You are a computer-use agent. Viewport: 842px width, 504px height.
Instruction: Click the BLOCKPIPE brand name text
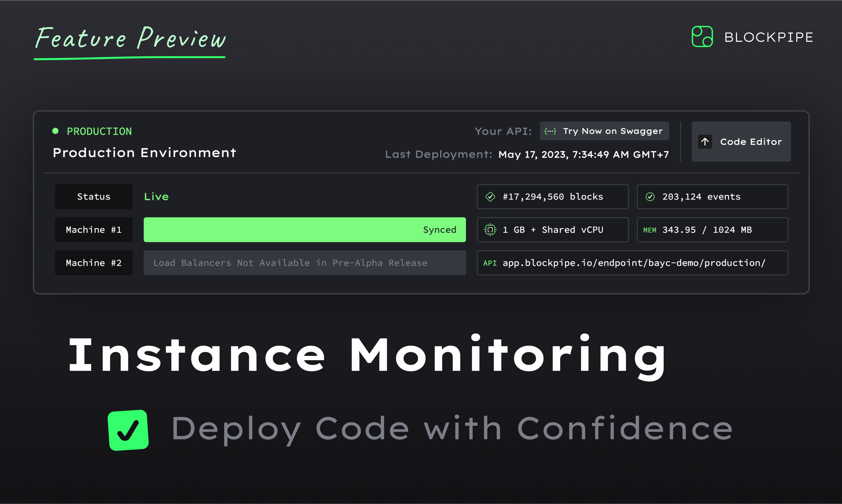(769, 37)
